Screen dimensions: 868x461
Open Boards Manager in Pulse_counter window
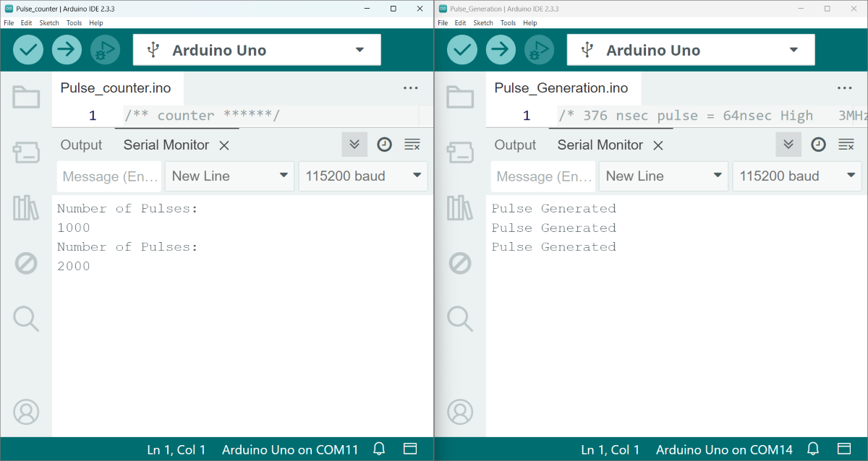[26, 152]
